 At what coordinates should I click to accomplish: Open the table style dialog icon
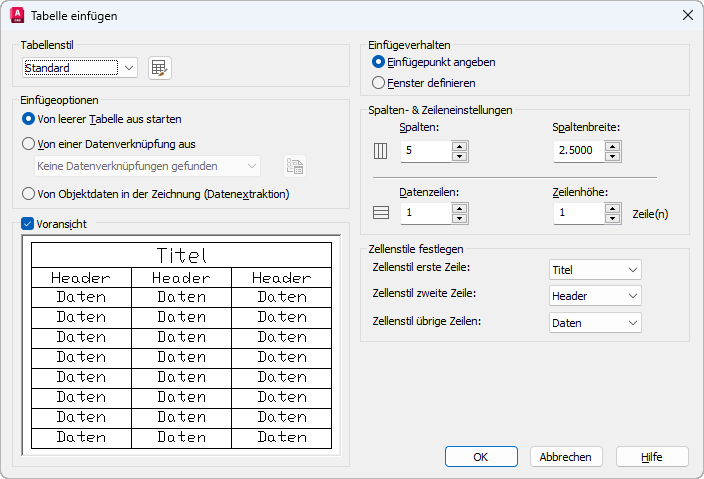(x=160, y=68)
